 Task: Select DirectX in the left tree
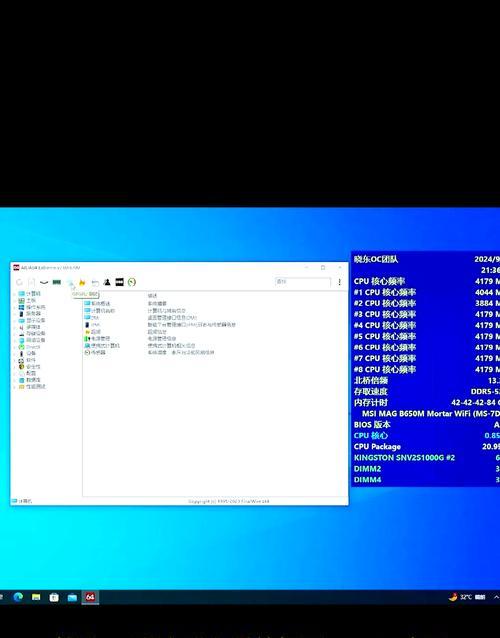29,347
